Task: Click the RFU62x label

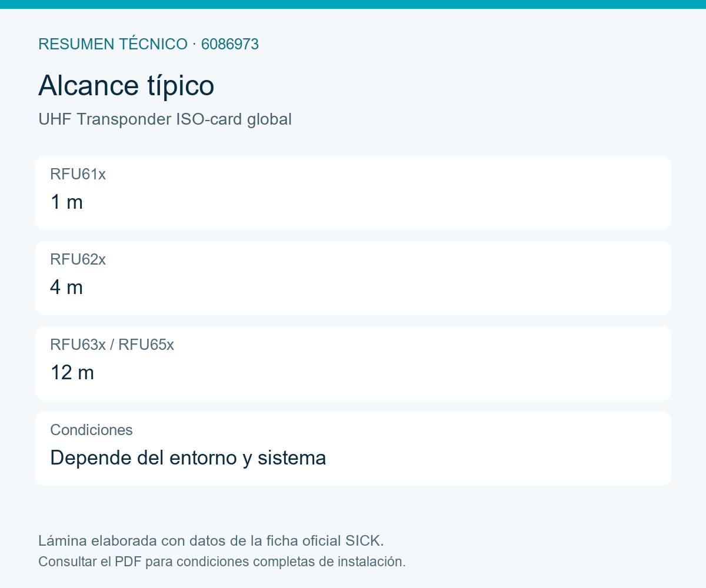Action: coord(78,259)
